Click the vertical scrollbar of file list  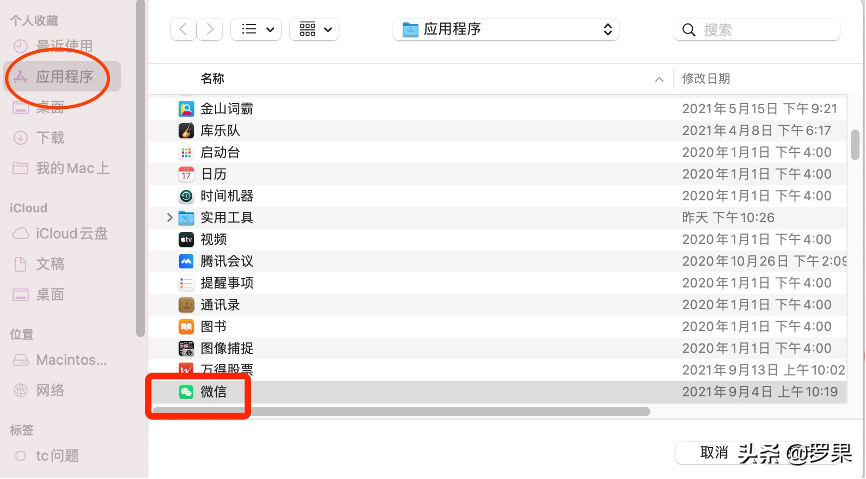[x=855, y=145]
